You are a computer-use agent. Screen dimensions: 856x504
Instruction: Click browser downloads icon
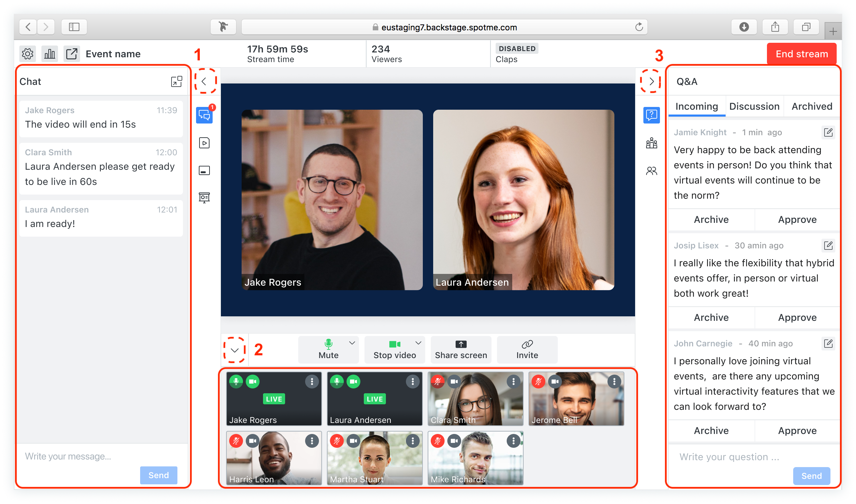744,27
